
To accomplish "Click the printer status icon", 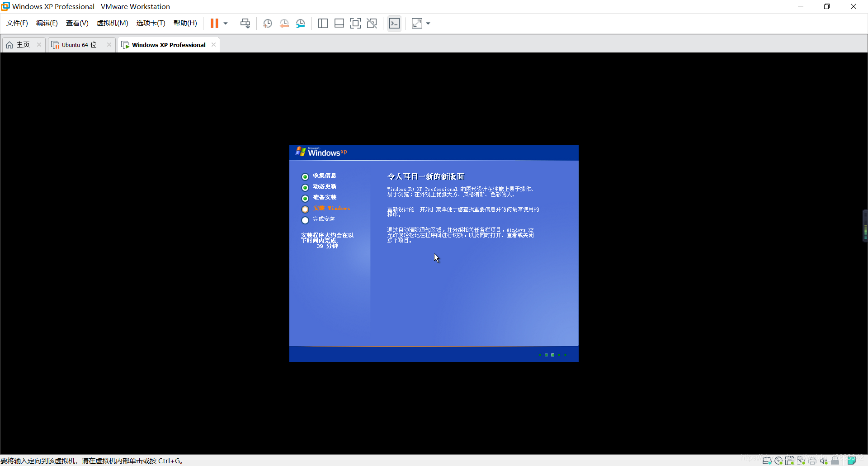I will pos(812,461).
